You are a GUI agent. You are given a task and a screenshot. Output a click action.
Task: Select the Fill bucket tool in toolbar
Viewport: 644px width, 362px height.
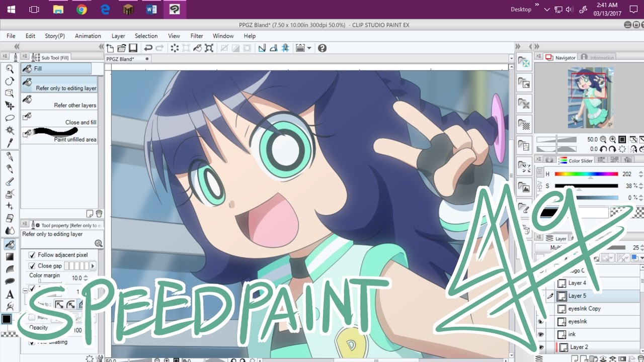10,244
